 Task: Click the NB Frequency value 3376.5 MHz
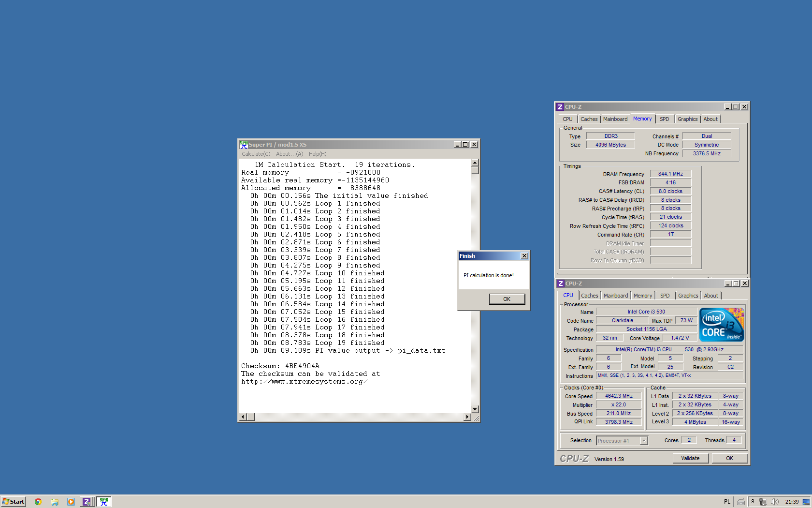point(707,153)
